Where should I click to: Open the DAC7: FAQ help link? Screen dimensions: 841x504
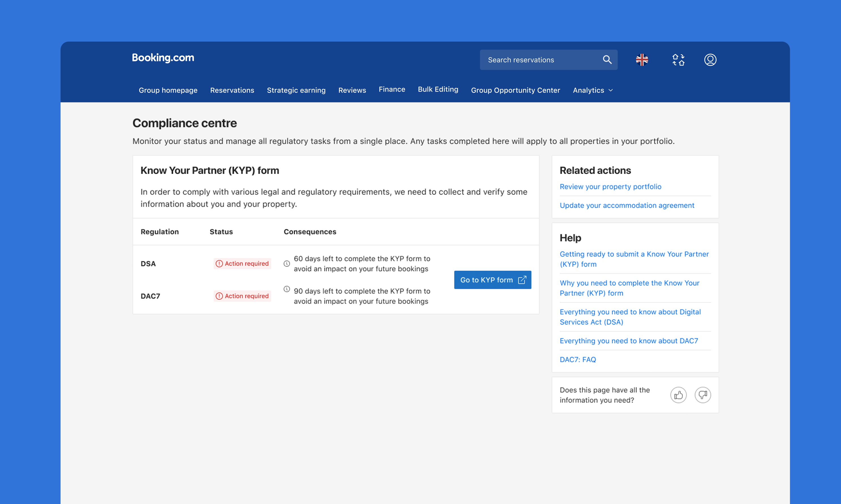click(x=578, y=359)
